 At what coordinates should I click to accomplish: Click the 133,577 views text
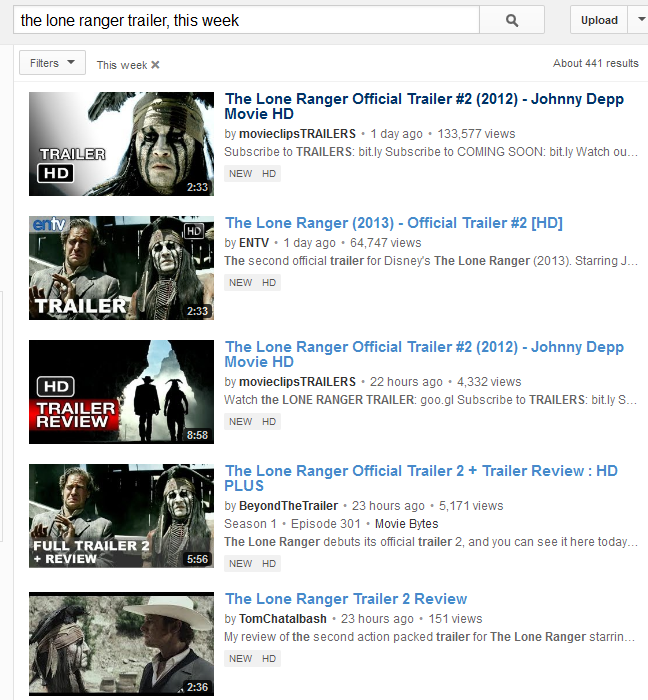click(476, 134)
